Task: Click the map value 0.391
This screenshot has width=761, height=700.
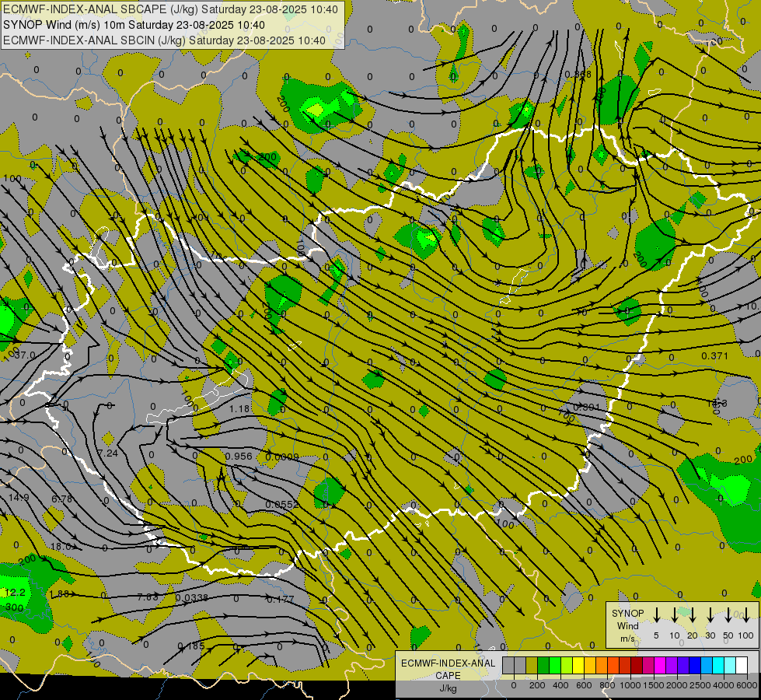Action: click(x=586, y=407)
